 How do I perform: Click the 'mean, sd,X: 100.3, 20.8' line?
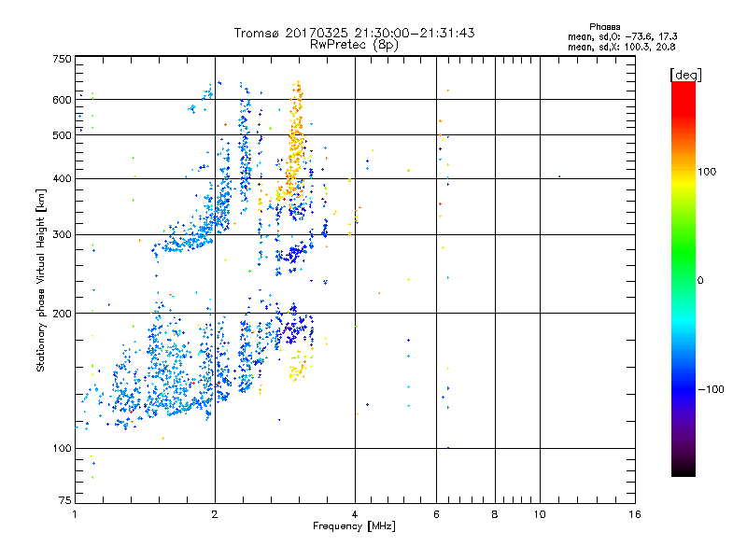tap(621, 48)
